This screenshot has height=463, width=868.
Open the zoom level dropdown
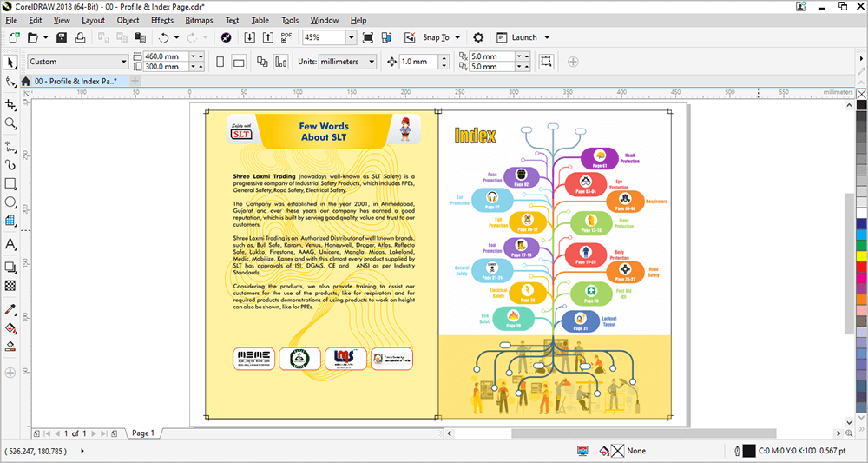[351, 37]
